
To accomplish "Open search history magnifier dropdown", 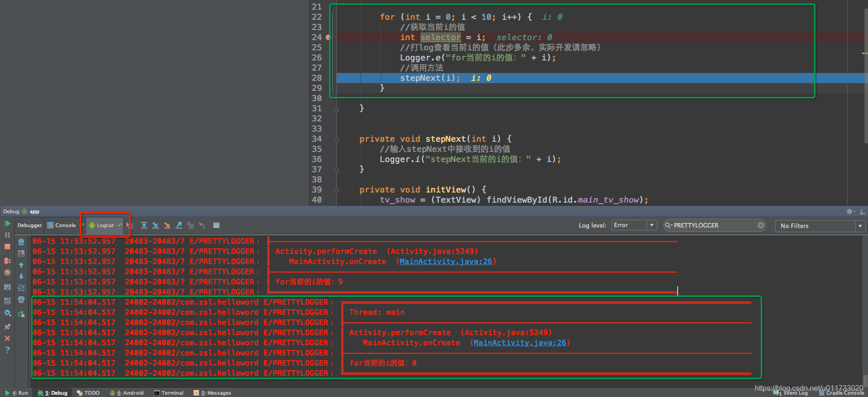I will pyautogui.click(x=668, y=225).
